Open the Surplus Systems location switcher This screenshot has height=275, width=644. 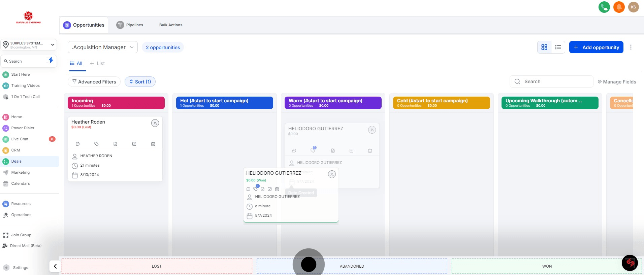point(29,45)
